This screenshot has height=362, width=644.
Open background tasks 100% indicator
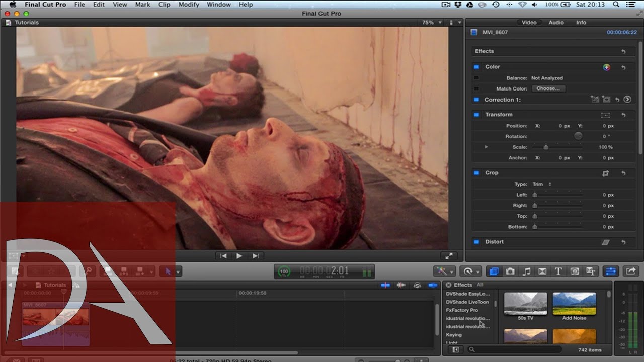[x=284, y=271]
